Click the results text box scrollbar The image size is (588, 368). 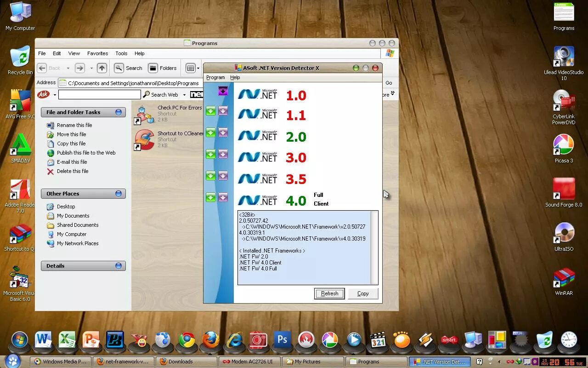click(x=374, y=247)
